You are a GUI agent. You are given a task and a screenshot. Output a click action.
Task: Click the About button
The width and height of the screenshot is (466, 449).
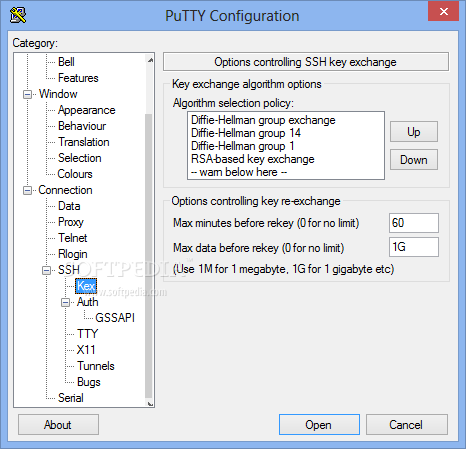(x=58, y=425)
